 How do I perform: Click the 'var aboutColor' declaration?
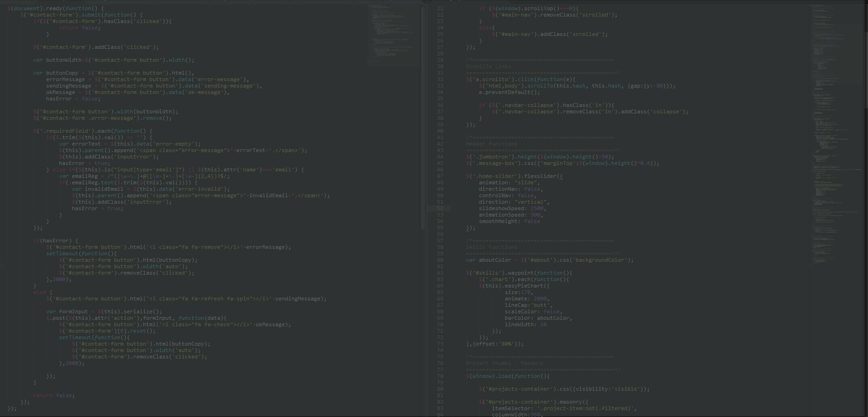549,260
